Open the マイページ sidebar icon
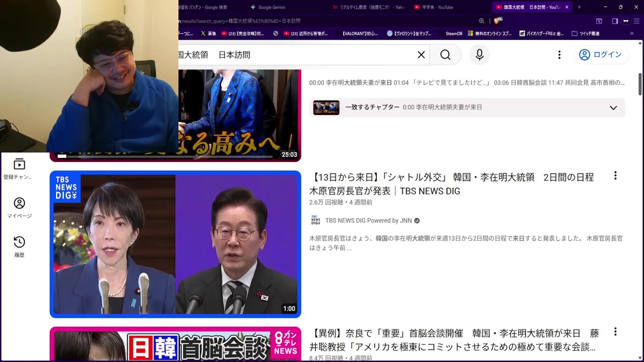The height and width of the screenshot is (362, 644). (x=19, y=208)
